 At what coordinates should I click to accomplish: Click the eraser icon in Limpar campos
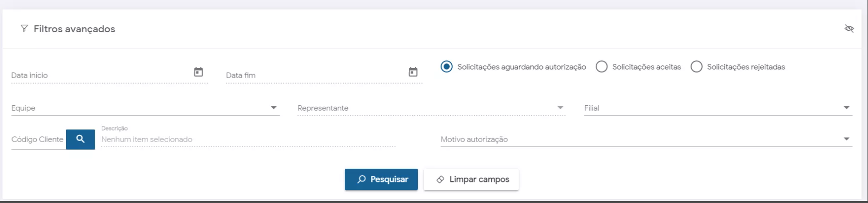[440, 179]
